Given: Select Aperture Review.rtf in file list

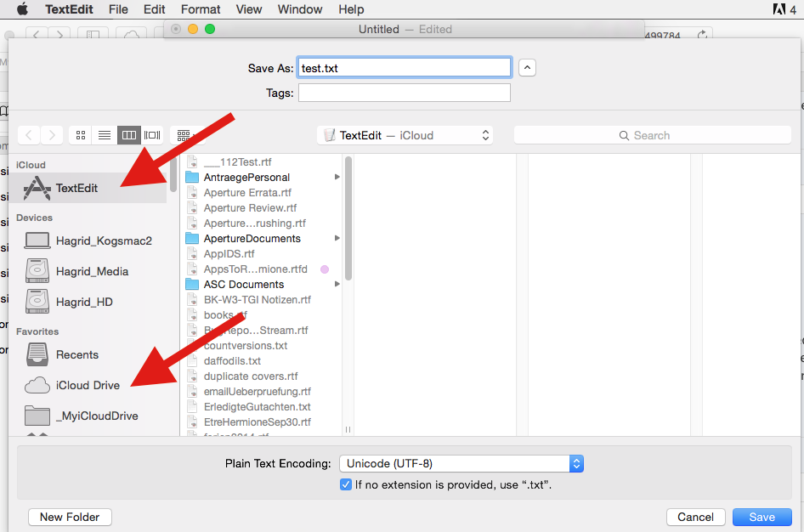Looking at the screenshot, I should point(250,208).
